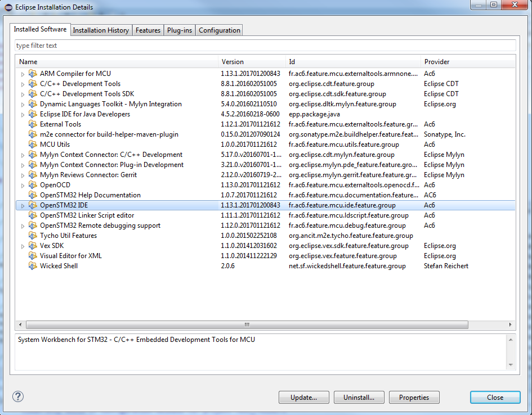Click the Vex SDK feature icon
532x415 pixels.
click(33, 246)
